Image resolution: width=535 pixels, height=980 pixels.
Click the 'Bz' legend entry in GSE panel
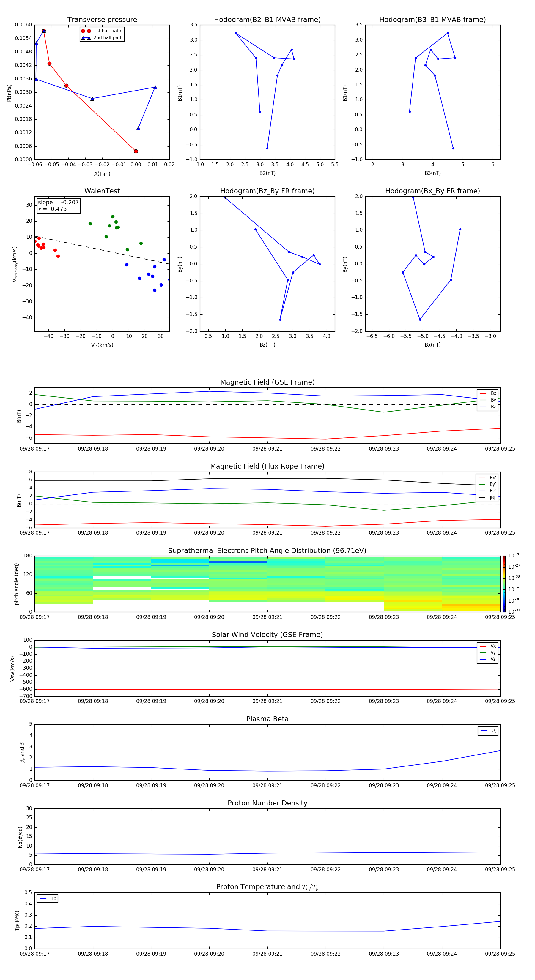coord(488,407)
